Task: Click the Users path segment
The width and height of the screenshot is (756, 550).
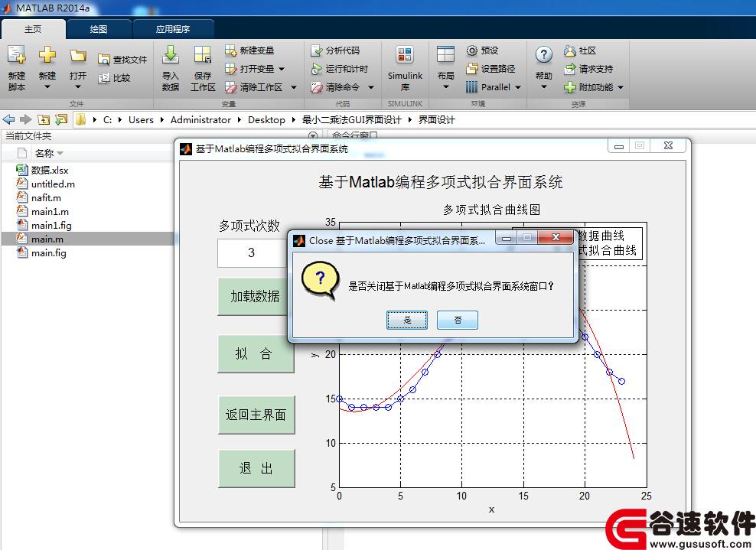Action: coord(141,119)
